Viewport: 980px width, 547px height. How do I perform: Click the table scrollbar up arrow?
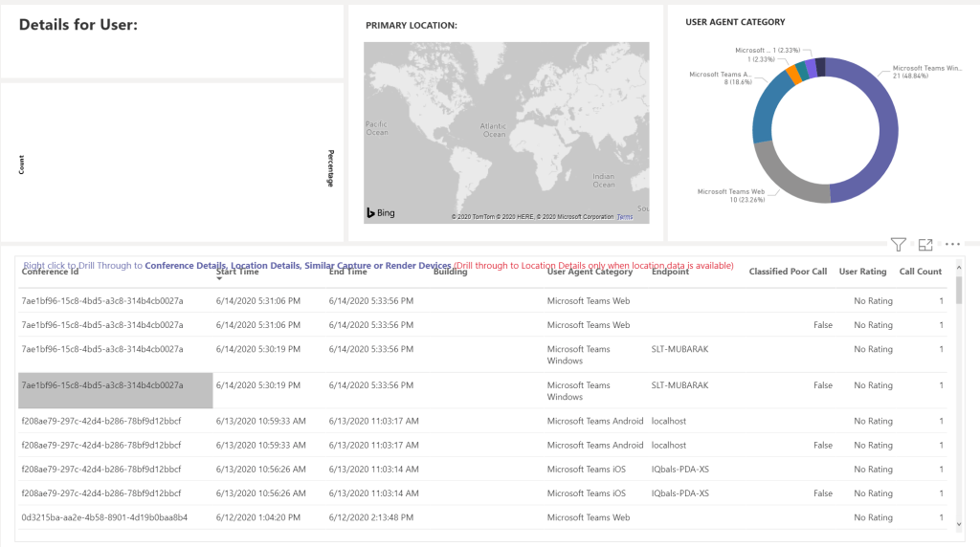959,263
